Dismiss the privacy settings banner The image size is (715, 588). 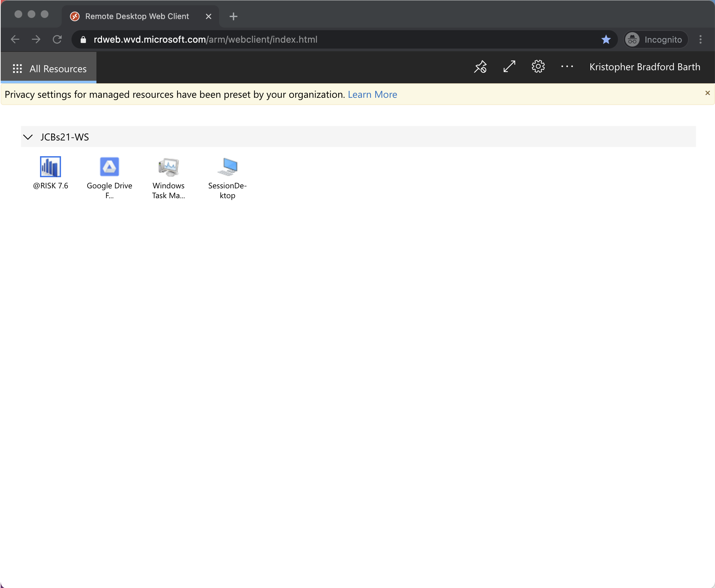tap(707, 93)
